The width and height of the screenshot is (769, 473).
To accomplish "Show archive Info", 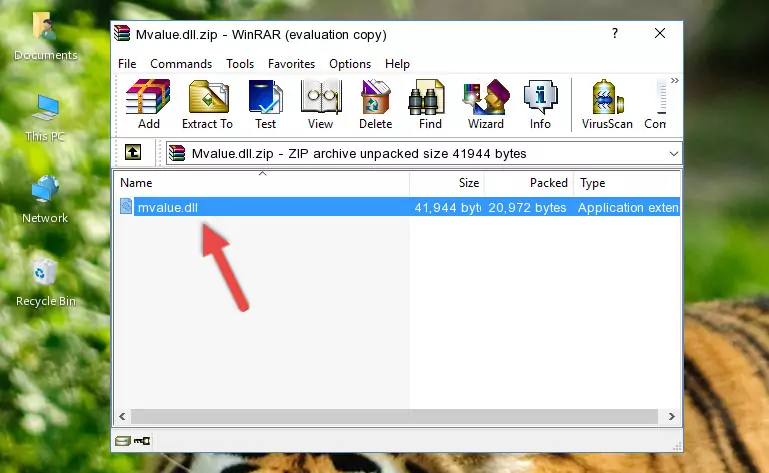I will pos(540,105).
